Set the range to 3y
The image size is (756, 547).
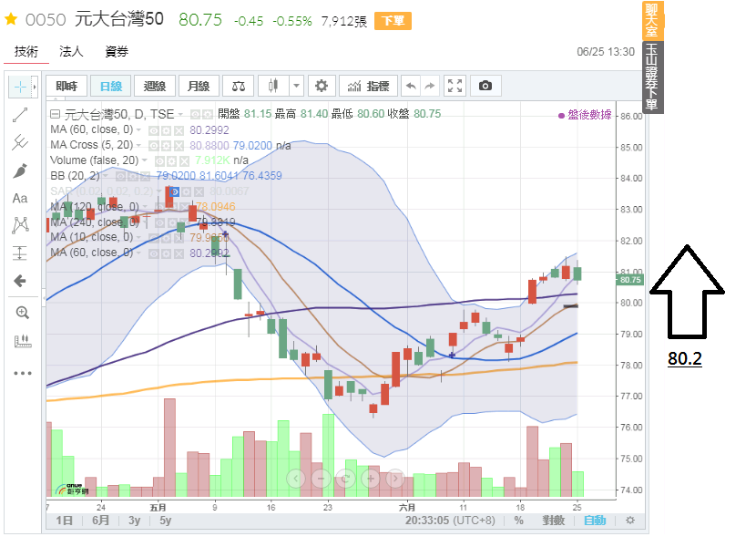click(135, 521)
